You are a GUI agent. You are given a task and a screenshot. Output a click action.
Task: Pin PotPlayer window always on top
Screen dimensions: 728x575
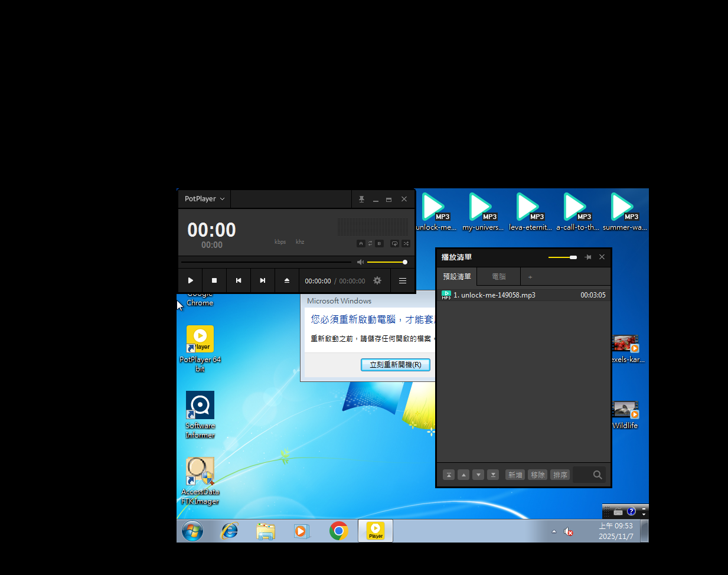361,200
